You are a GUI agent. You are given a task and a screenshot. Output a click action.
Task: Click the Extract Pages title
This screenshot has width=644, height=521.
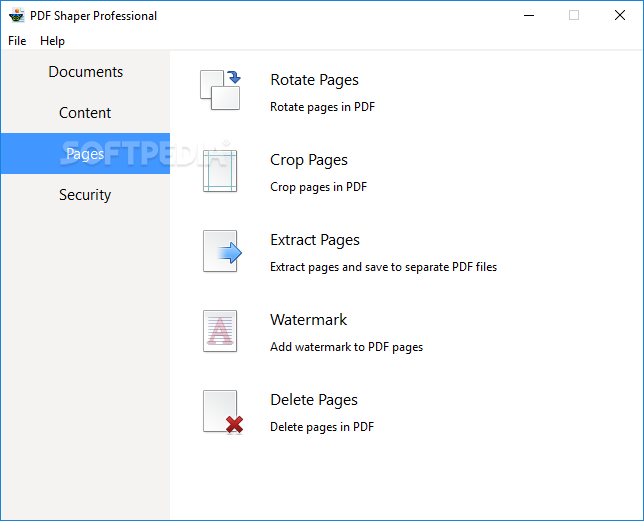click(315, 240)
